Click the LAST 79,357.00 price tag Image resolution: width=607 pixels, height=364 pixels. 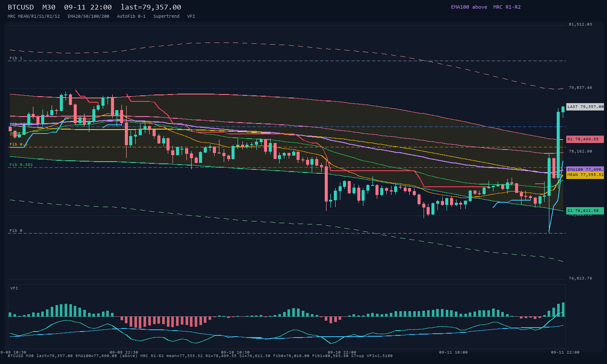[x=585, y=107]
